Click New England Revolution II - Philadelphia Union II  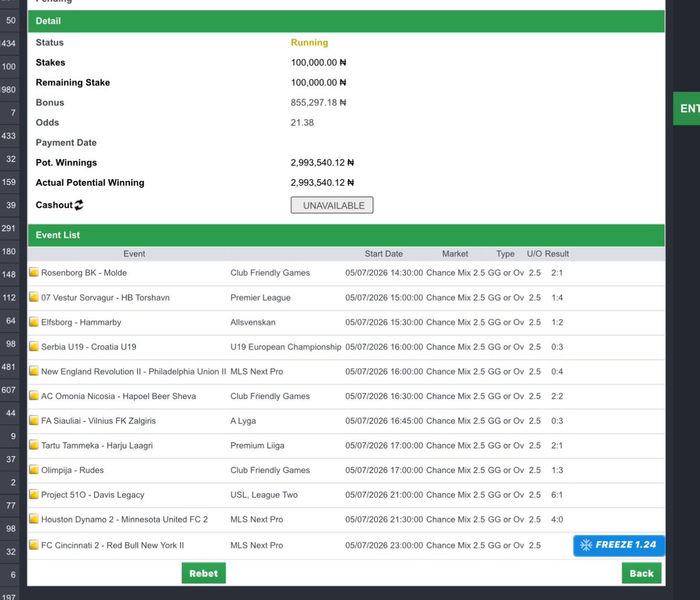(x=134, y=371)
